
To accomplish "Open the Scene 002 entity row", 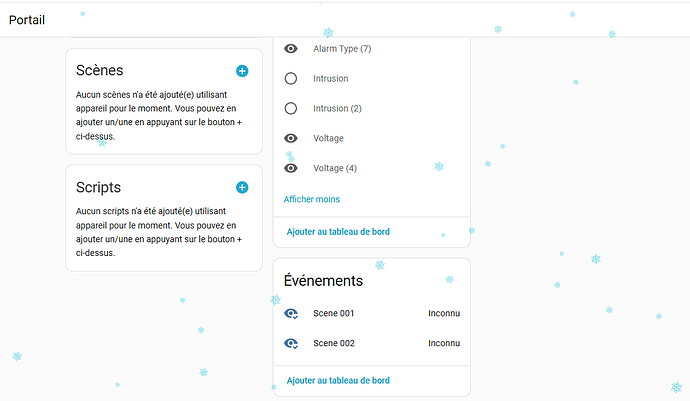I will click(334, 343).
